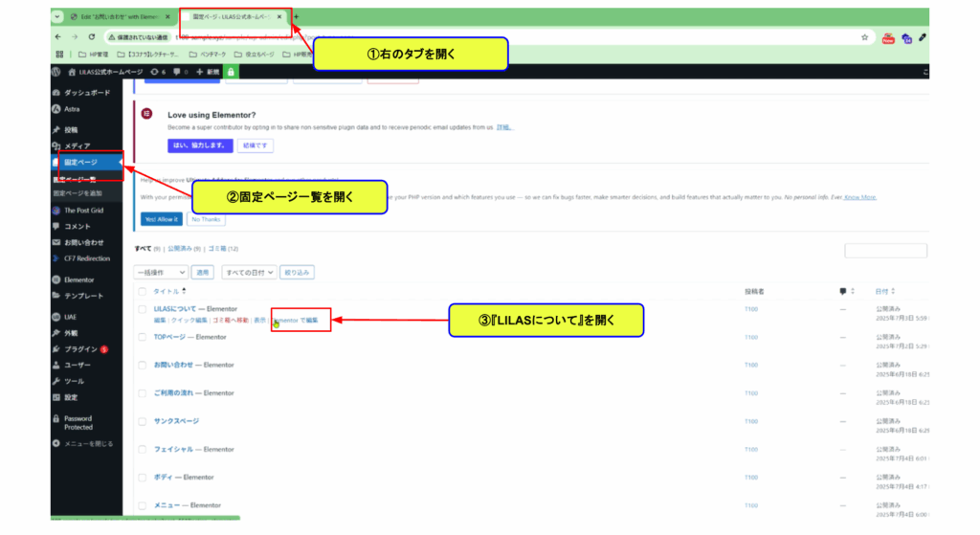Open LILAS公式ホームページ site link in admin bar
Screen dimensions: 980x535
coord(105,72)
